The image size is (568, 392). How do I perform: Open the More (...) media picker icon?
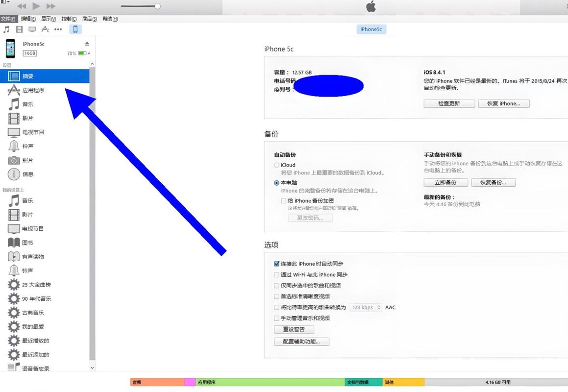coord(58,29)
